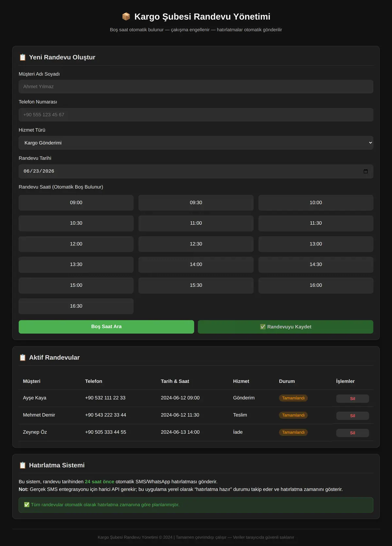Click the highlighted text "24 saat önce"
The width and height of the screenshot is (392, 546).
tap(100, 482)
